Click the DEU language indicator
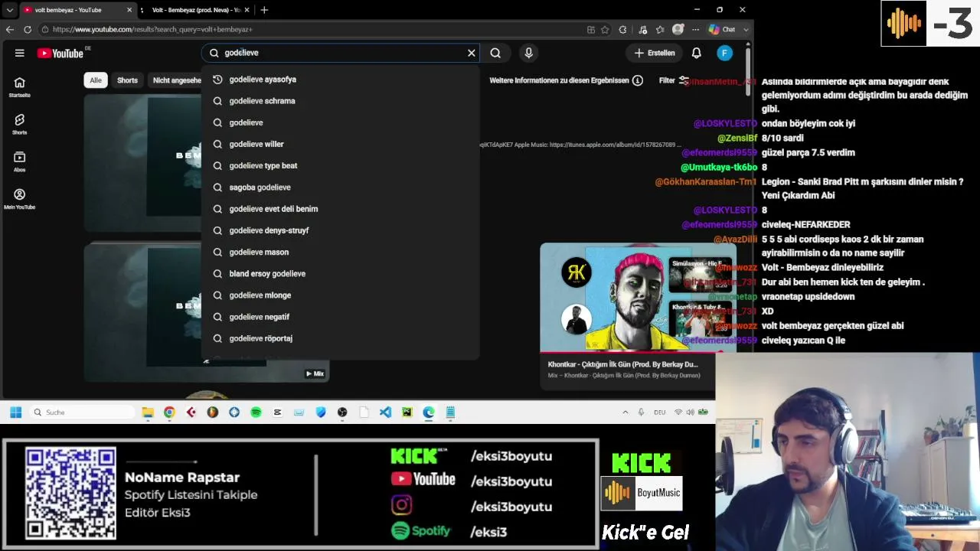Viewport: 980px width, 551px height. (659, 412)
